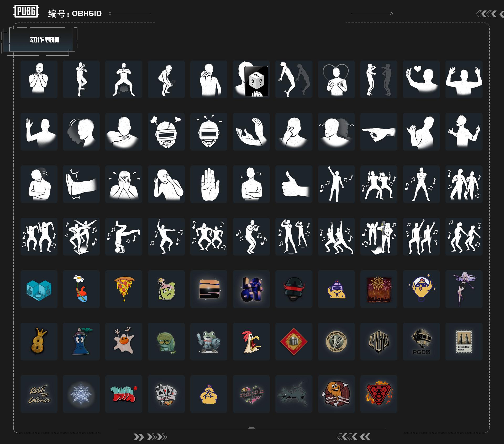
Task: Select the pizza slice spray icon
Action: 124,289
